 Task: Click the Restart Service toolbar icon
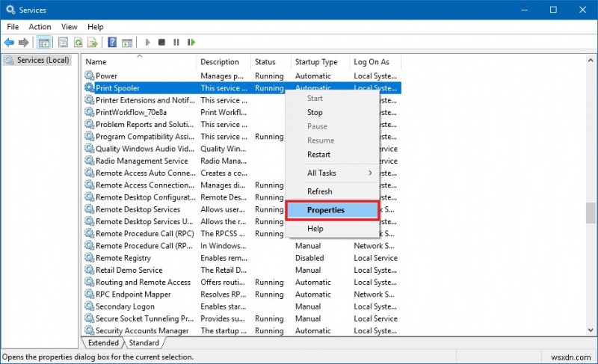pyautogui.click(x=191, y=42)
